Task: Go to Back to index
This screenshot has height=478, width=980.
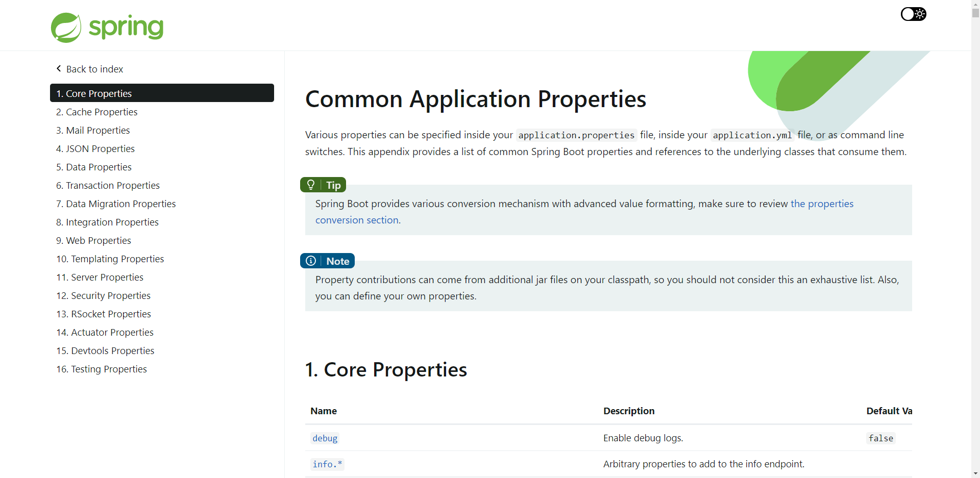Action: pos(94,69)
